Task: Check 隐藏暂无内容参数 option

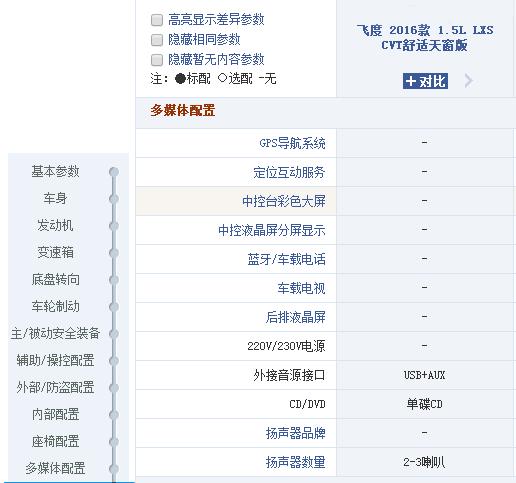Action: (x=157, y=60)
